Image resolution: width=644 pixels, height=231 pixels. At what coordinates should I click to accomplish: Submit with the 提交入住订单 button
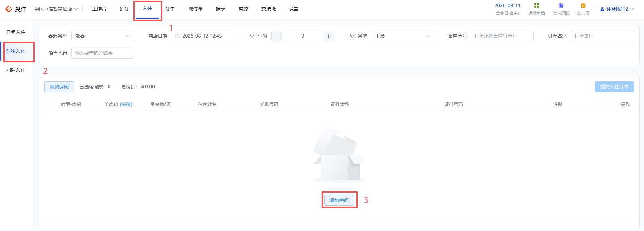pos(614,87)
